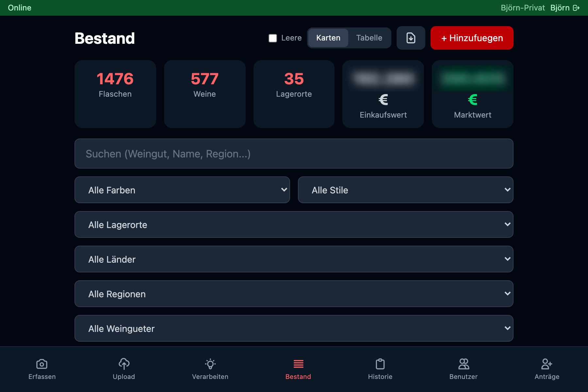
Task: Click the Marktwert label
Action: click(473, 115)
